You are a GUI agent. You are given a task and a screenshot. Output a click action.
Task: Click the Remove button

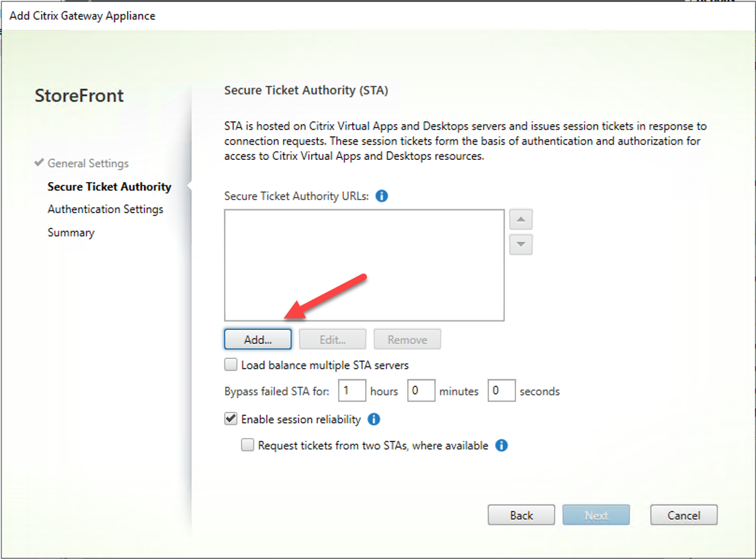coord(407,340)
